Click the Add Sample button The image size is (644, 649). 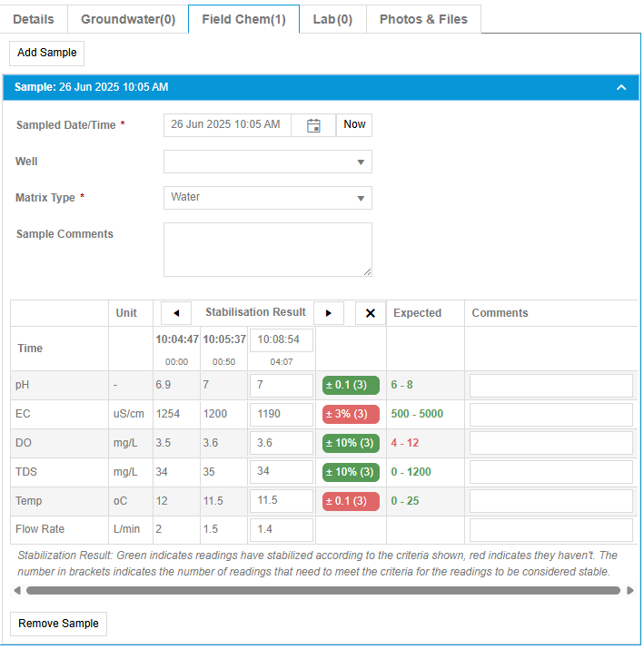47,53
